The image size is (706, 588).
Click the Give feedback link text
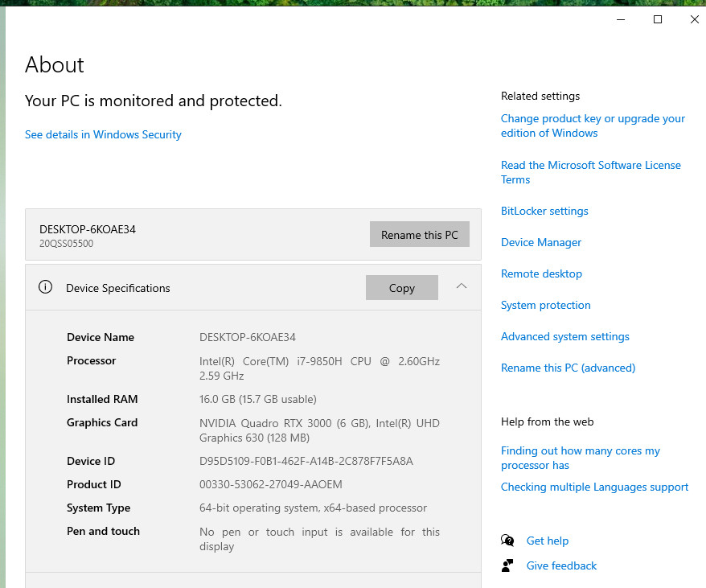pyautogui.click(x=561, y=565)
